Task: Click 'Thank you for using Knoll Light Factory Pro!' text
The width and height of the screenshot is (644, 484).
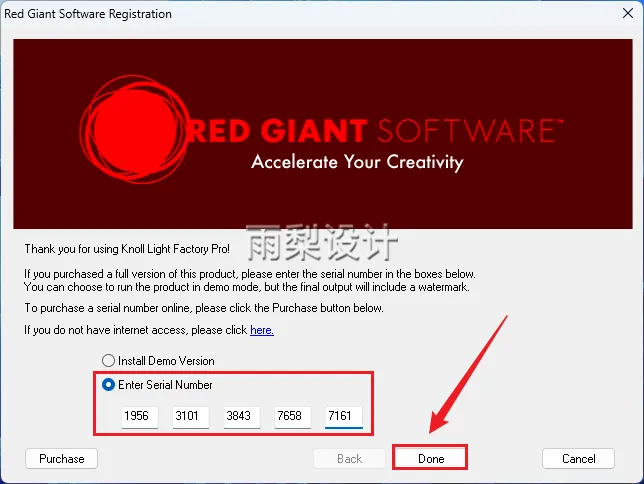Action: 127,249
